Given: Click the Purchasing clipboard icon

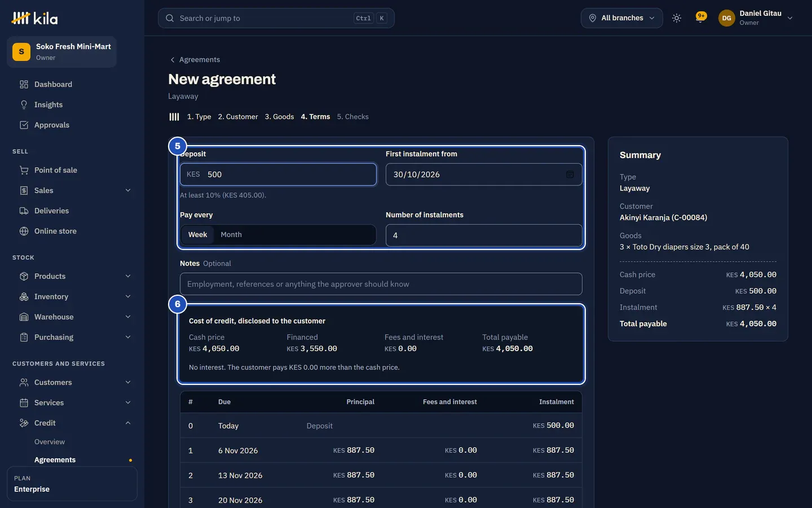Looking at the screenshot, I should click(24, 338).
